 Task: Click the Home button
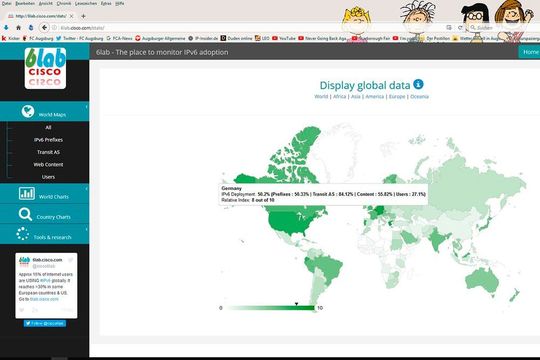pyautogui.click(x=530, y=52)
